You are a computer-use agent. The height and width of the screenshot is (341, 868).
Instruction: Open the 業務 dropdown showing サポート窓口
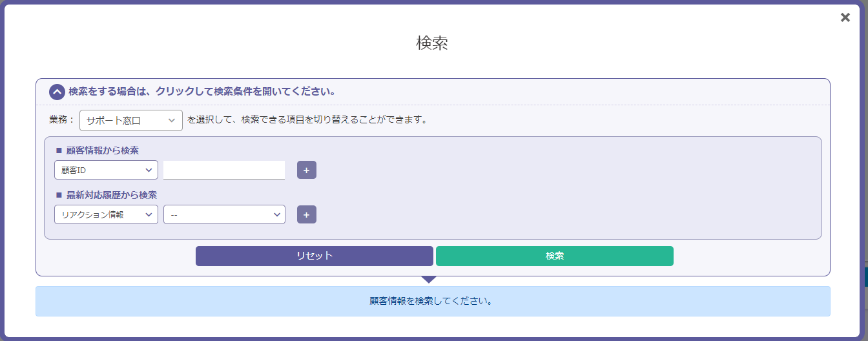point(131,120)
